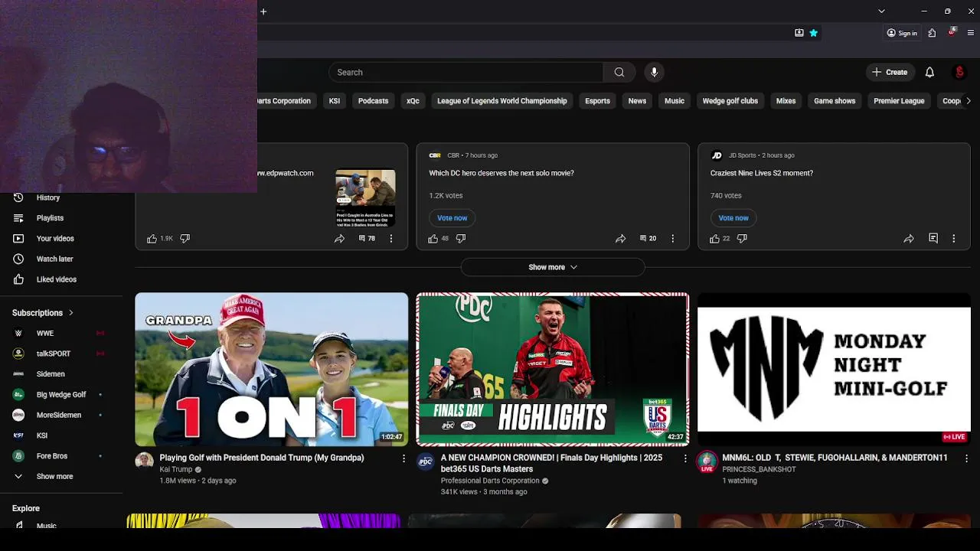The height and width of the screenshot is (551, 980).
Task: Dislike the DC hero poll post
Action: click(461, 239)
